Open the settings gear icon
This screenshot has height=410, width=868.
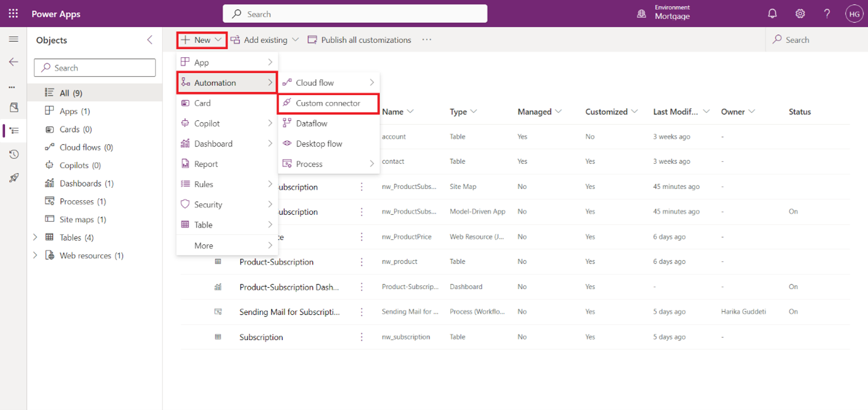(799, 13)
